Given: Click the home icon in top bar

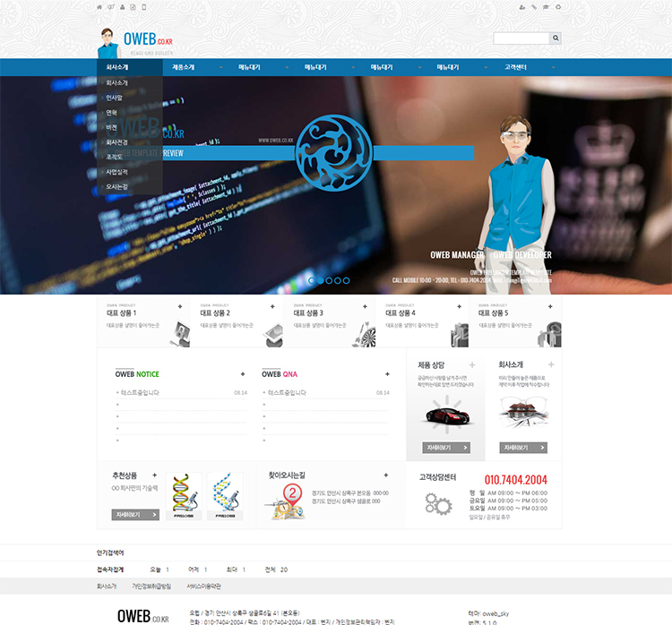Looking at the screenshot, I should coord(99,7).
